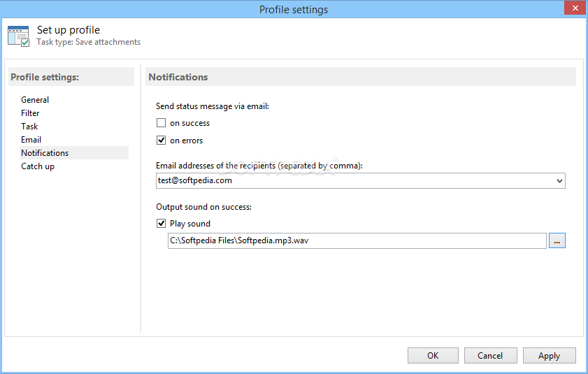Switch to the Task settings page
Viewport: 588px width, 374px height.
pyautogui.click(x=29, y=127)
